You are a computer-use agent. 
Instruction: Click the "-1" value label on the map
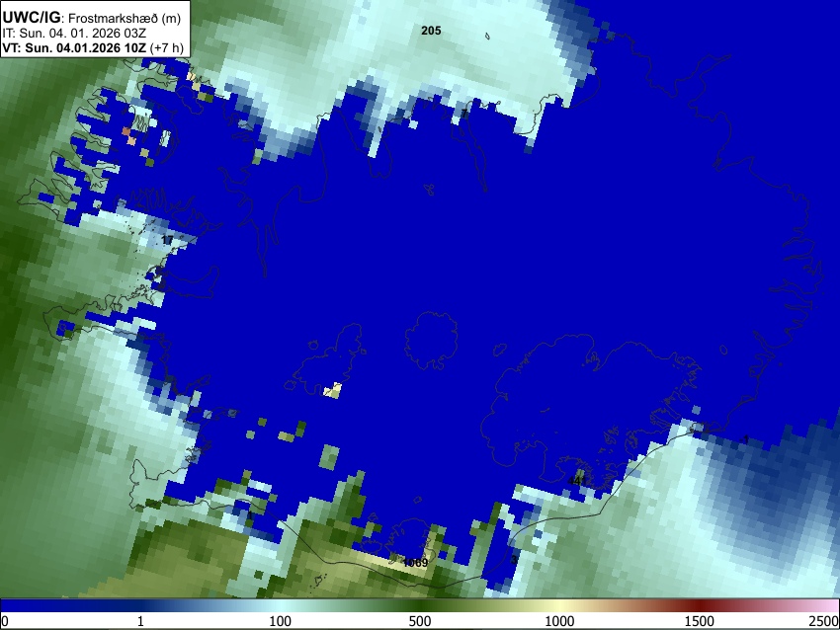(x=744, y=440)
